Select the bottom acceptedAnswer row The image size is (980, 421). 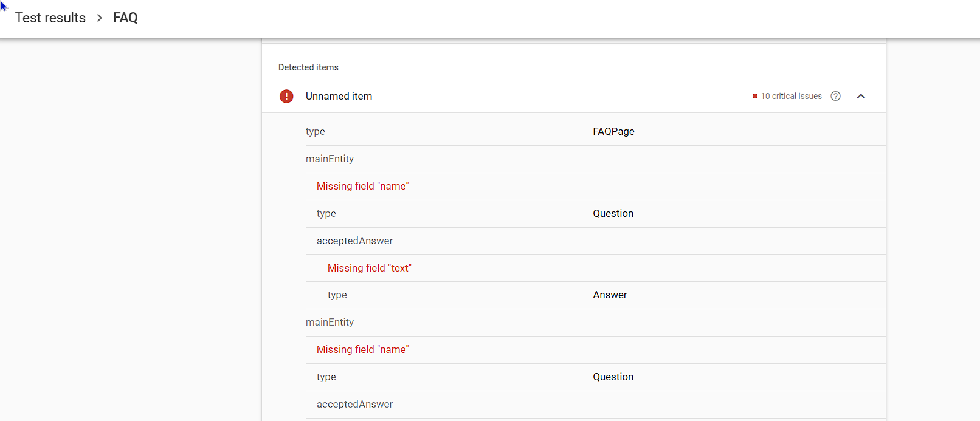point(354,404)
